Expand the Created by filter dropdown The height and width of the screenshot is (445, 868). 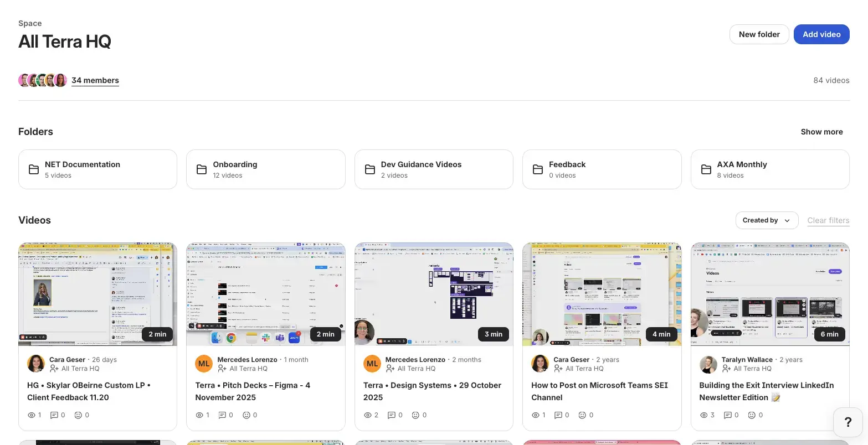pos(766,220)
